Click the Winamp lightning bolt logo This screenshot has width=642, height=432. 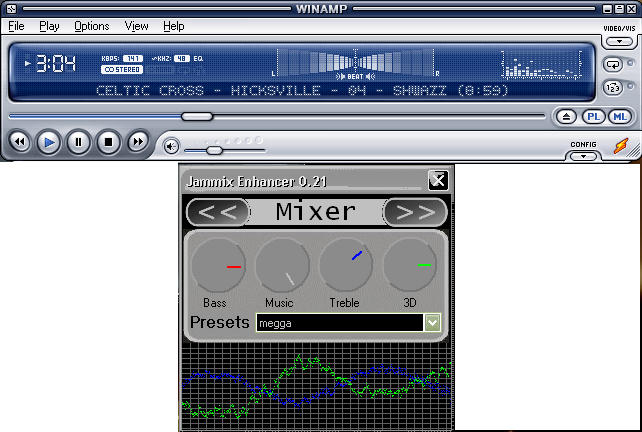tap(621, 146)
